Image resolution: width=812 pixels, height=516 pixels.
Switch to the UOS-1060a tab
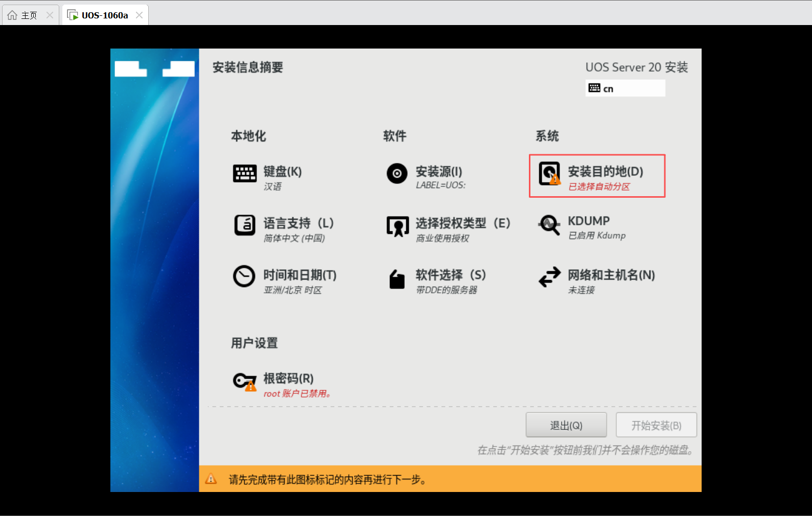pos(105,15)
